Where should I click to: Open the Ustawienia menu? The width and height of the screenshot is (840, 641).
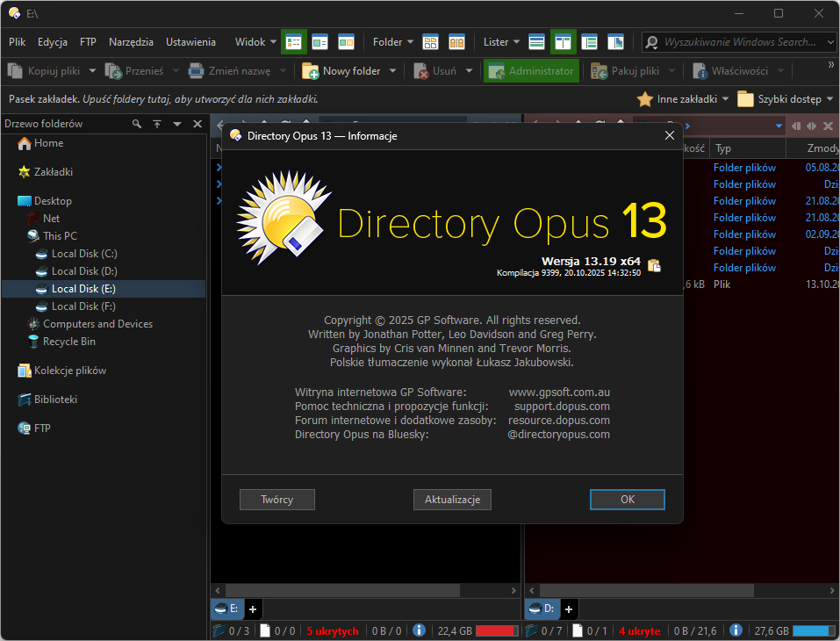coord(190,42)
